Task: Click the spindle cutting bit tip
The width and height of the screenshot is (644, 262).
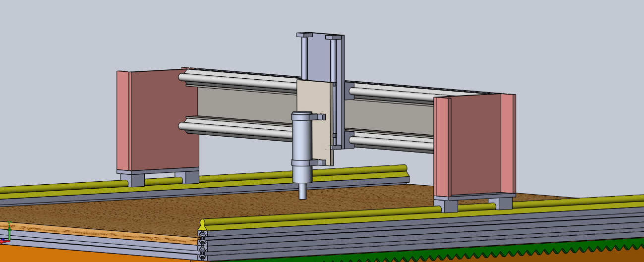Action: coord(302,191)
